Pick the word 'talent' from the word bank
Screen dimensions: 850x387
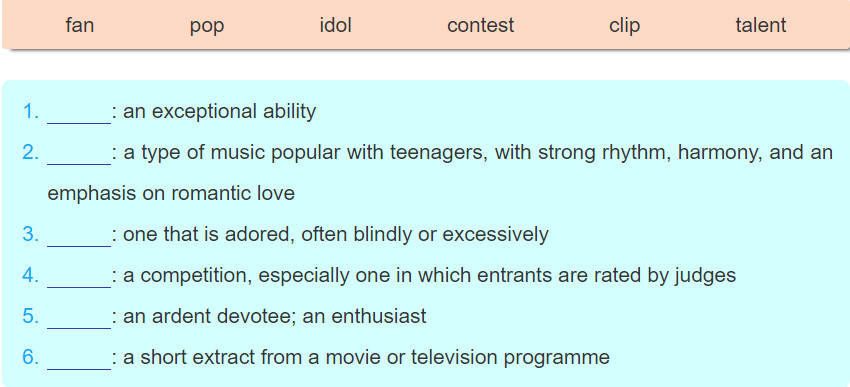click(761, 25)
